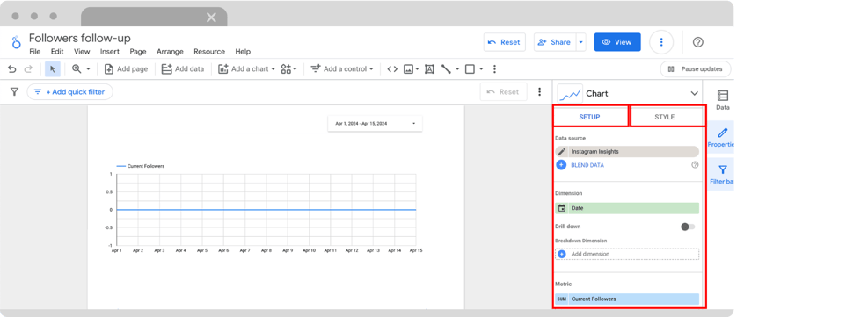Click the Looker Studio logo icon

click(17, 41)
